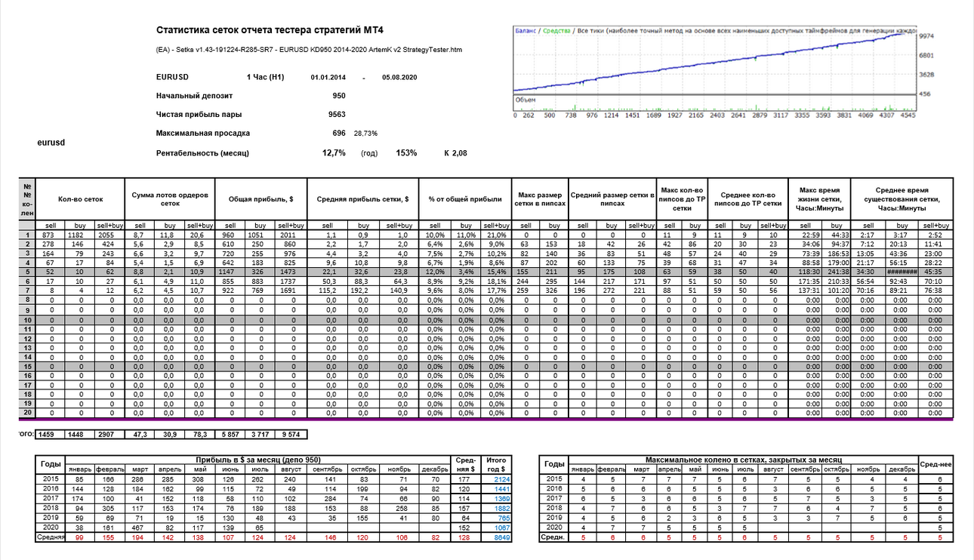This screenshot has height=560, width=974.
Task: Select the "Начальный депозит" label
Action: click(195, 96)
